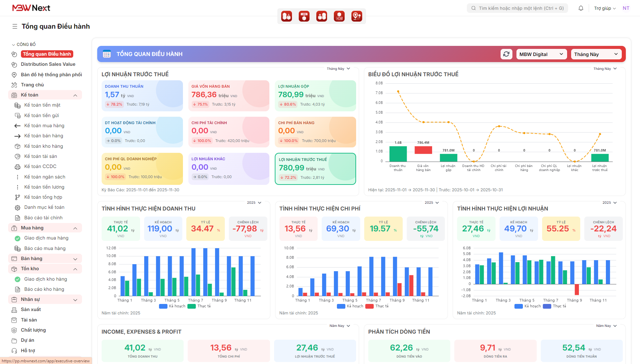Open the notifications bell

point(581,8)
